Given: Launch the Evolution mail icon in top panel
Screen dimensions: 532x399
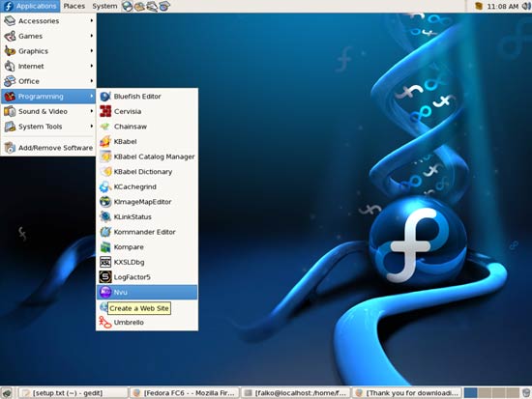Looking at the screenshot, I should click(x=139, y=6).
